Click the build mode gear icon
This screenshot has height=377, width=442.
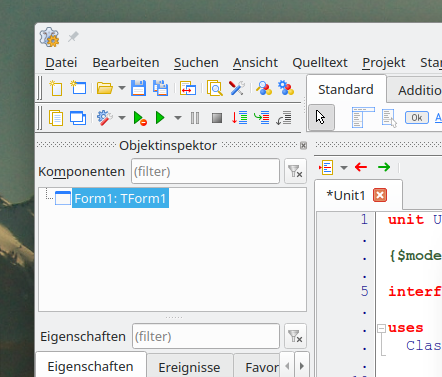coord(105,118)
